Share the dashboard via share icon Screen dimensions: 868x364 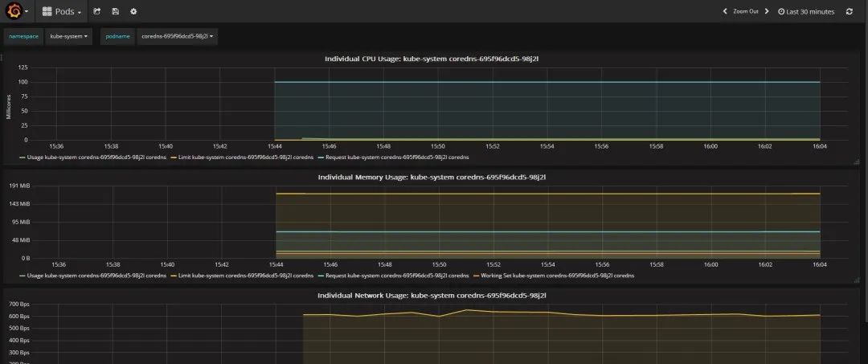click(97, 11)
